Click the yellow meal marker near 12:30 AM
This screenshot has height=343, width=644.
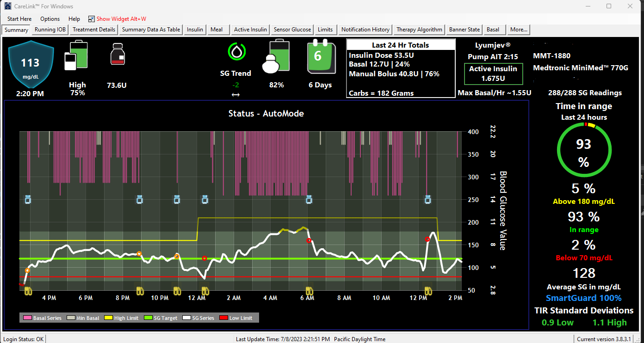click(204, 291)
